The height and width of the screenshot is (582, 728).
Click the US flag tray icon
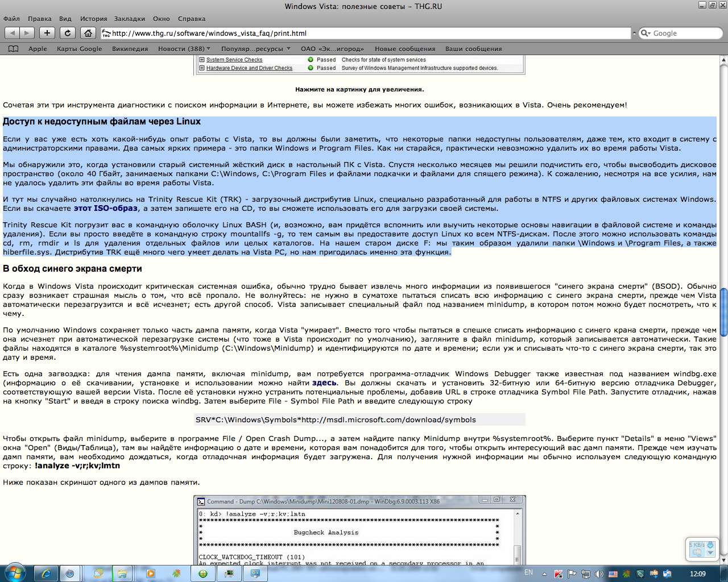pyautogui.click(x=613, y=574)
